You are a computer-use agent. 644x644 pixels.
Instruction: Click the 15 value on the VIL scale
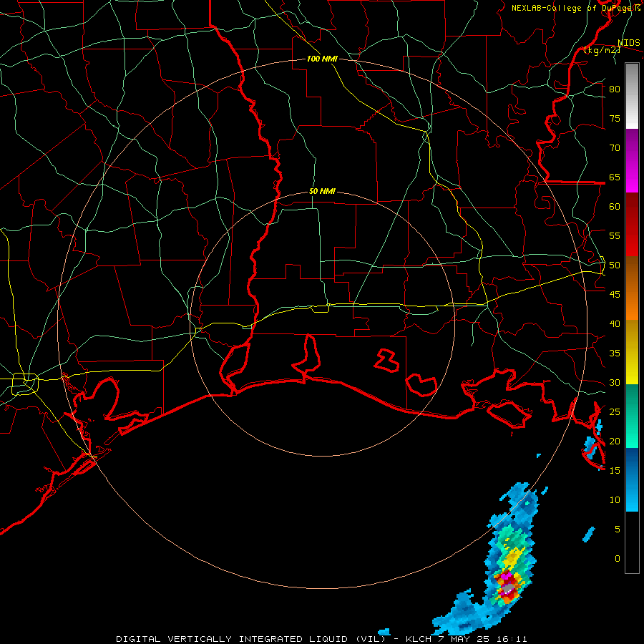[615, 471]
